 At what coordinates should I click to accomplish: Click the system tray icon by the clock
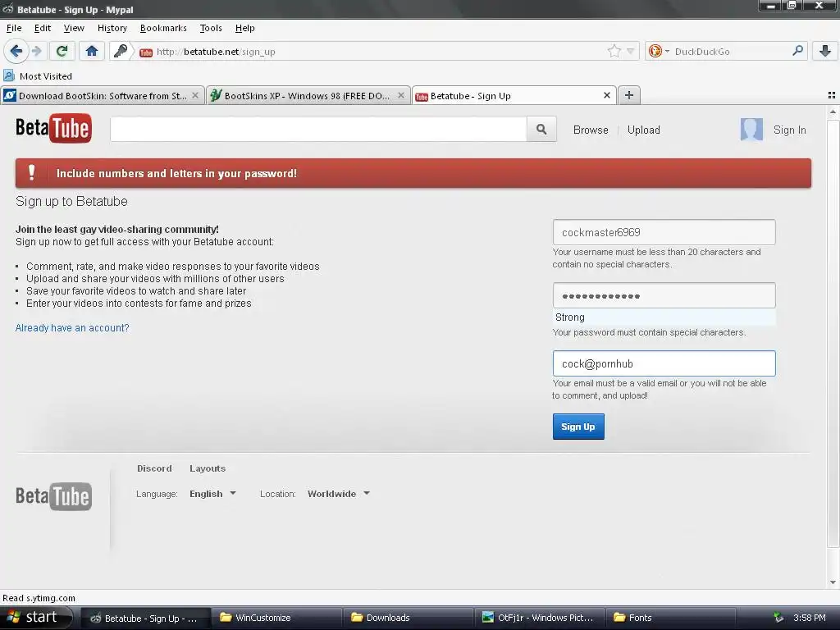778,618
